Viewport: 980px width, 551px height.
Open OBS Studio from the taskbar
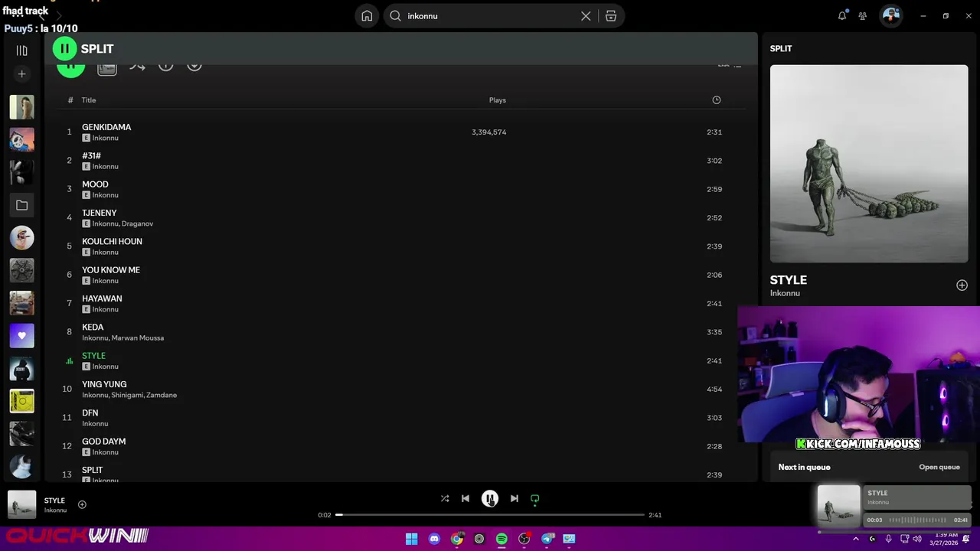[524, 539]
